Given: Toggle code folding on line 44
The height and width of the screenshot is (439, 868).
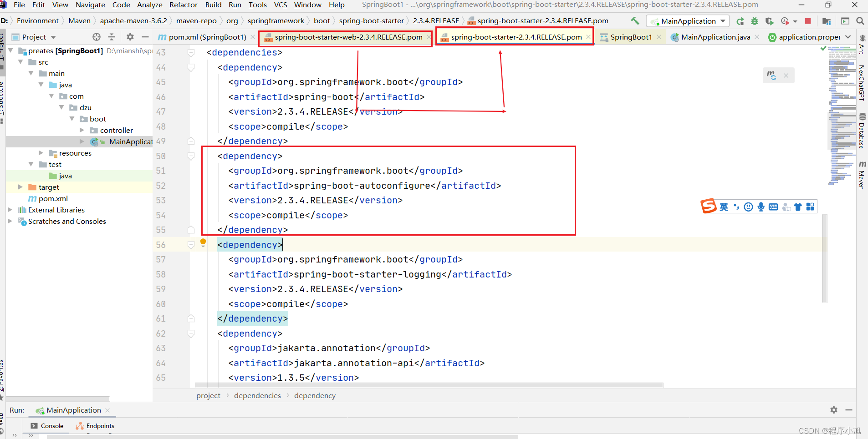Looking at the screenshot, I should click(191, 67).
